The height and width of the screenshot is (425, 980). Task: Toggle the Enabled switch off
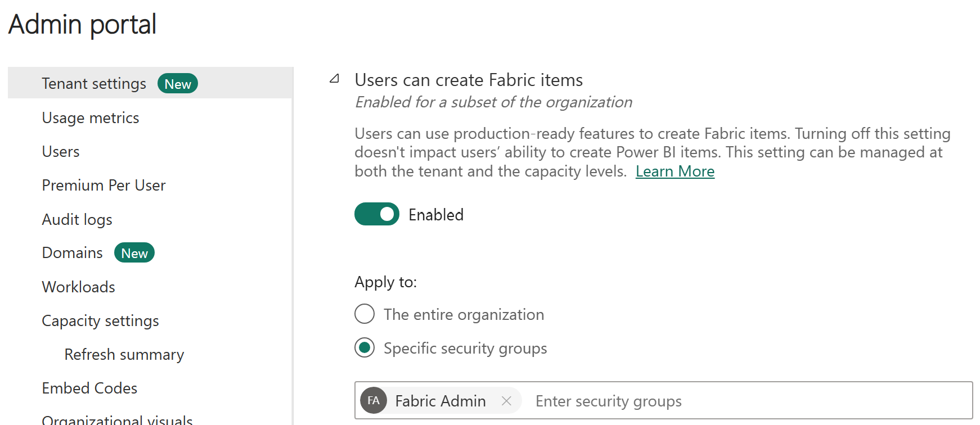376,214
